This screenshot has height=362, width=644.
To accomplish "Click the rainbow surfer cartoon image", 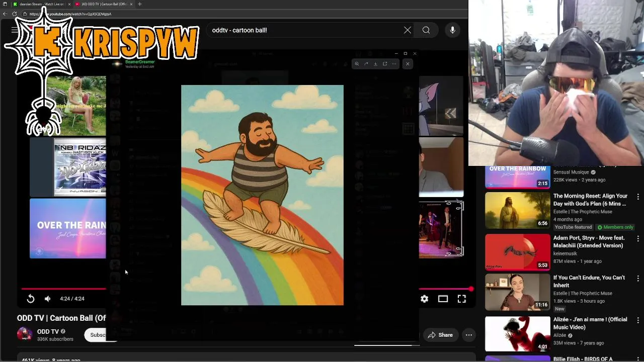I will pyautogui.click(x=262, y=195).
